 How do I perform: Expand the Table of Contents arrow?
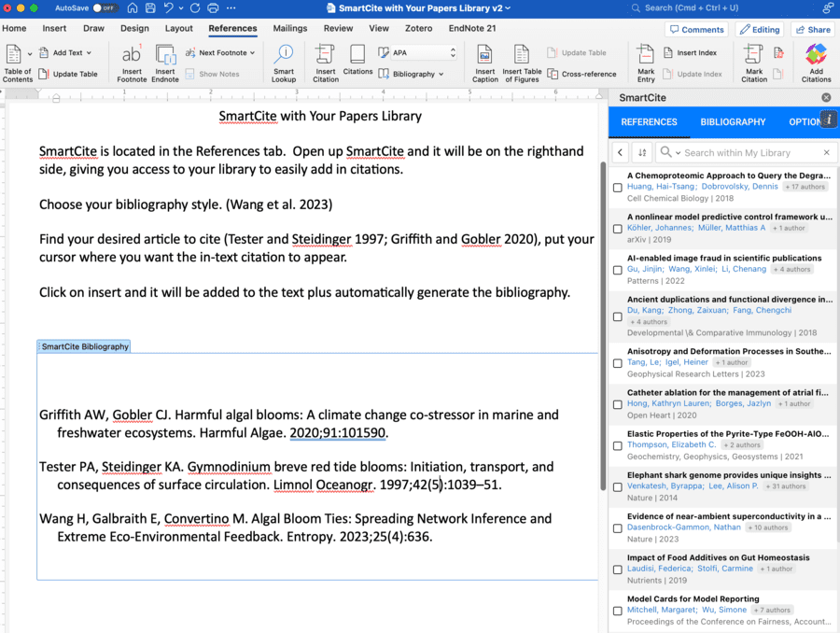[30, 53]
